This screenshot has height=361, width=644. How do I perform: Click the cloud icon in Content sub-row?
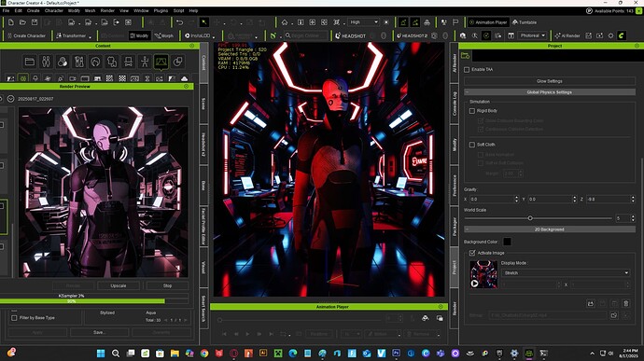tap(185, 78)
